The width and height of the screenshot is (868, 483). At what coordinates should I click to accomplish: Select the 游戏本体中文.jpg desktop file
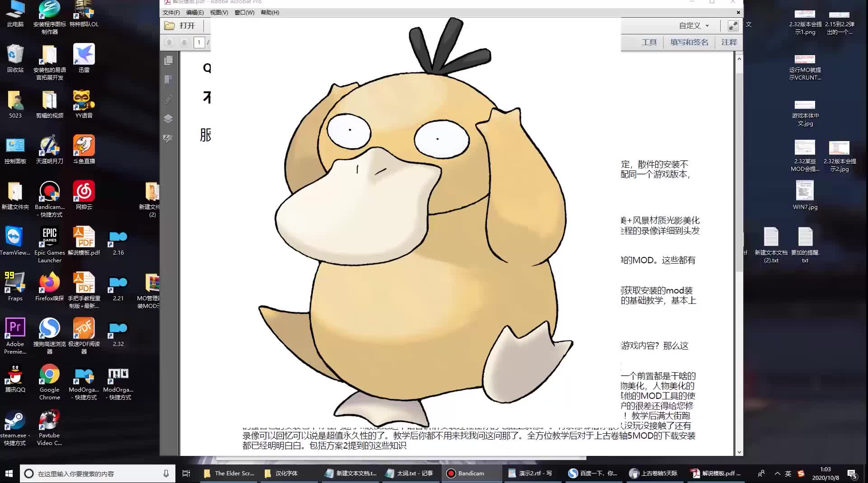pyautogui.click(x=805, y=114)
